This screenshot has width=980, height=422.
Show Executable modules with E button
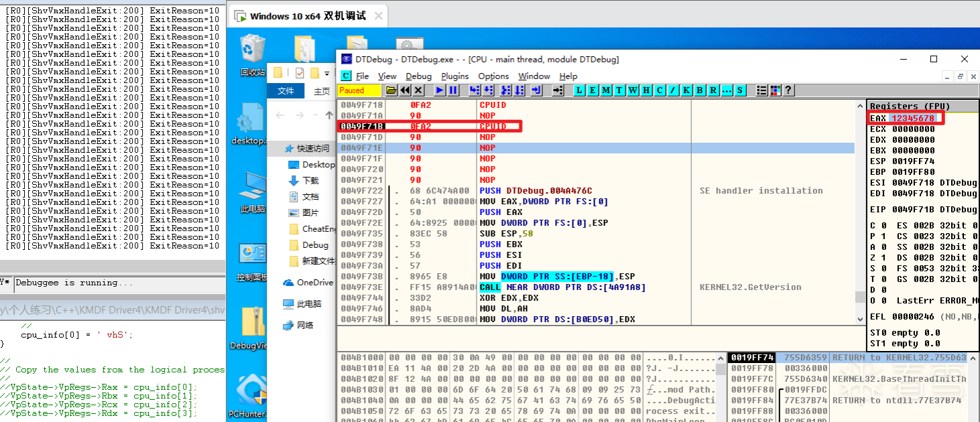click(x=593, y=90)
